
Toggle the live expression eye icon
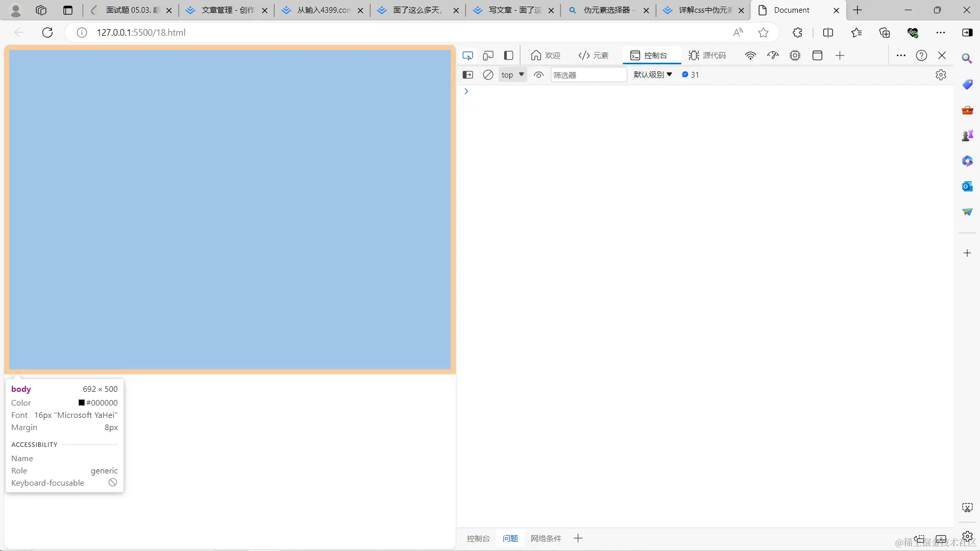pyautogui.click(x=538, y=75)
